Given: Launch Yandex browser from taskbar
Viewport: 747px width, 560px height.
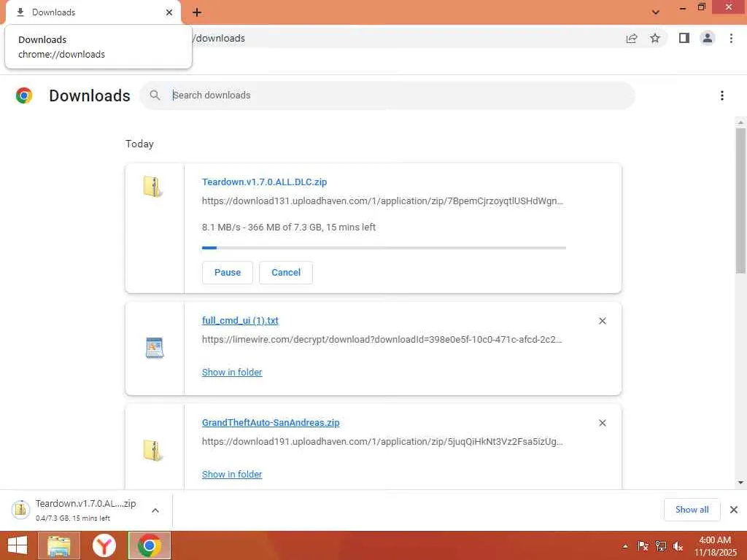Looking at the screenshot, I should (104, 545).
